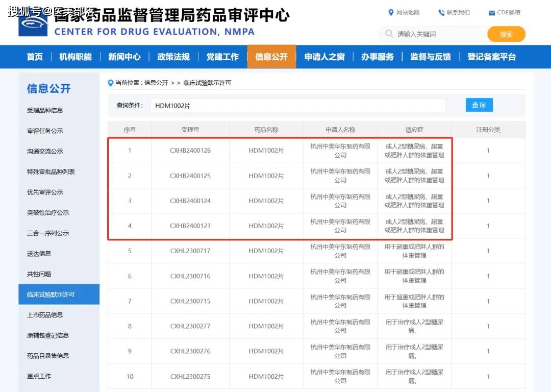
Task: Open 登记备案平台 from the top menu
Action: 491,57
